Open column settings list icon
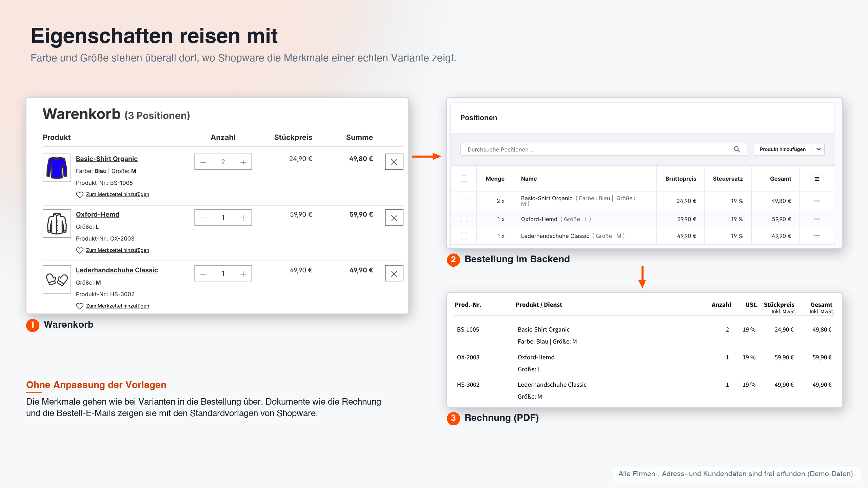This screenshot has width=868, height=488. 817,179
